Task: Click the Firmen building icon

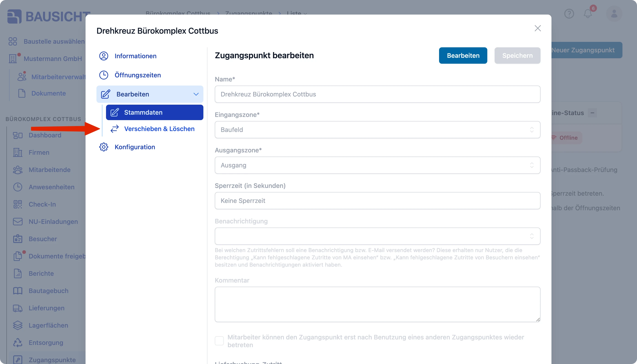Action: coord(18,152)
